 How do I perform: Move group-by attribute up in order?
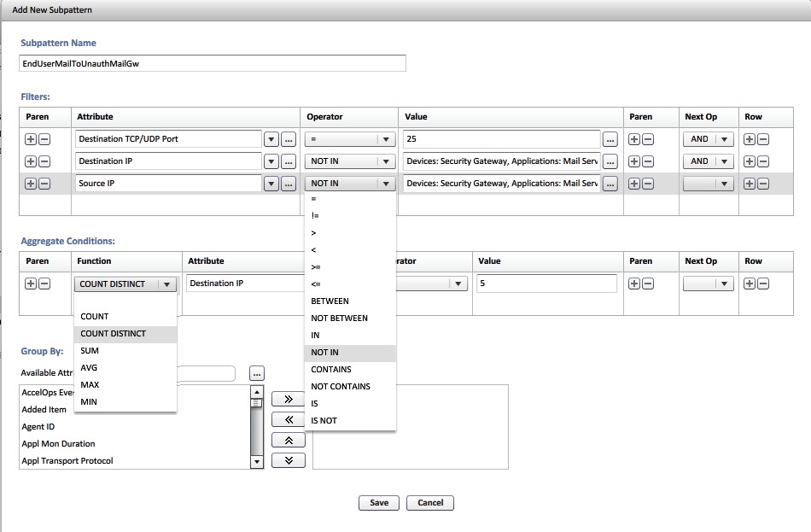click(288, 440)
